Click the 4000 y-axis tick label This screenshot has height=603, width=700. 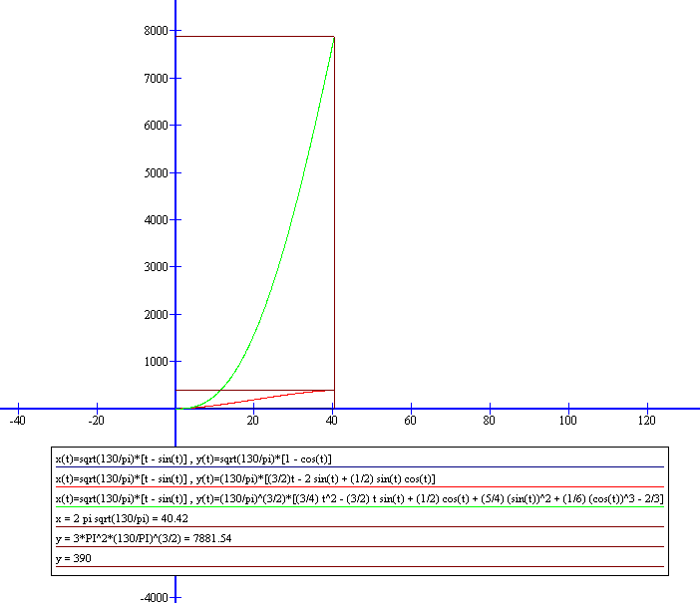tap(156, 220)
